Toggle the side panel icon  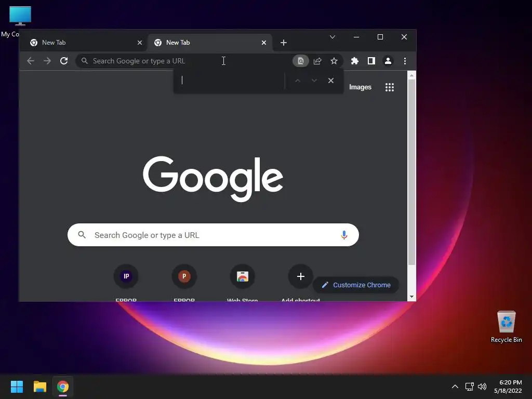[x=371, y=61]
